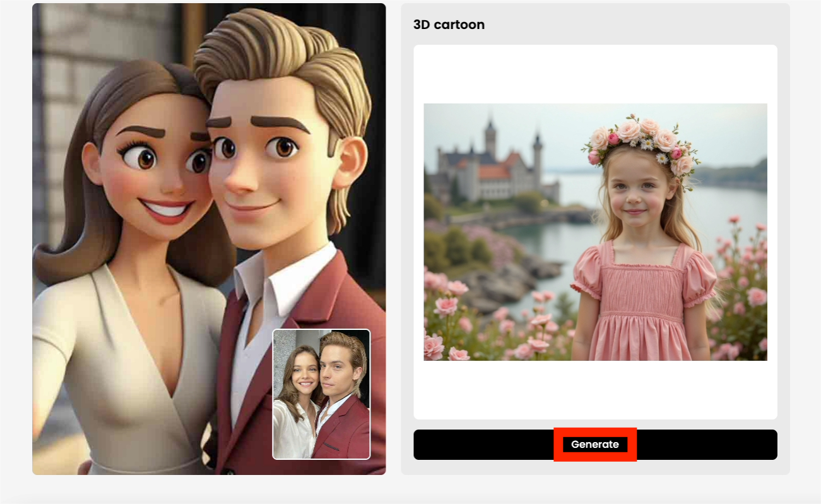Click the Generate button

pos(595,445)
